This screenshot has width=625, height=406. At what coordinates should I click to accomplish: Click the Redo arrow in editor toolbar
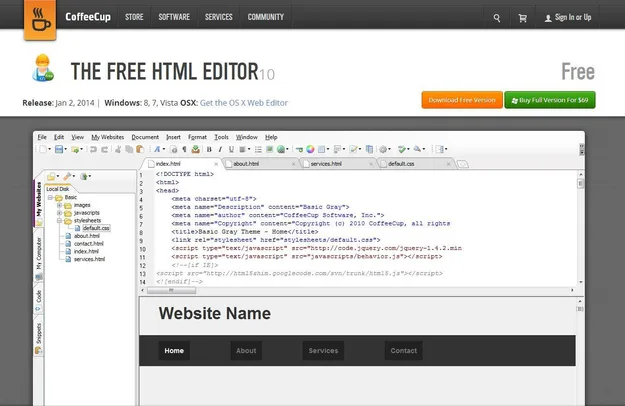(x=104, y=149)
